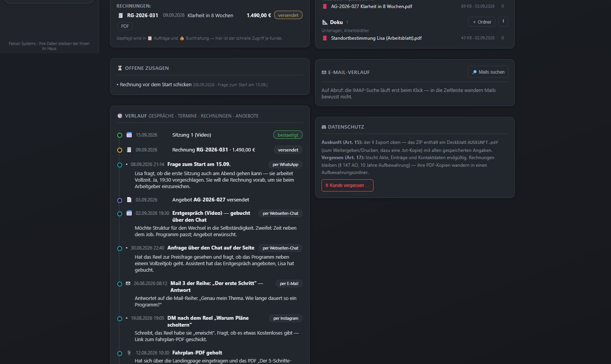The width and height of the screenshot is (611, 364).
Task: Click the envelope icon of Mail 3 entry
Action: [x=128, y=283]
